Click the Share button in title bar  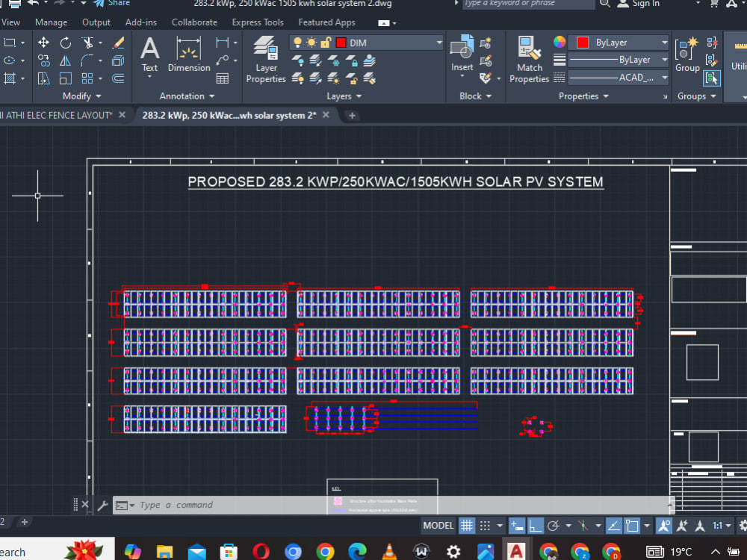pyautogui.click(x=112, y=3)
